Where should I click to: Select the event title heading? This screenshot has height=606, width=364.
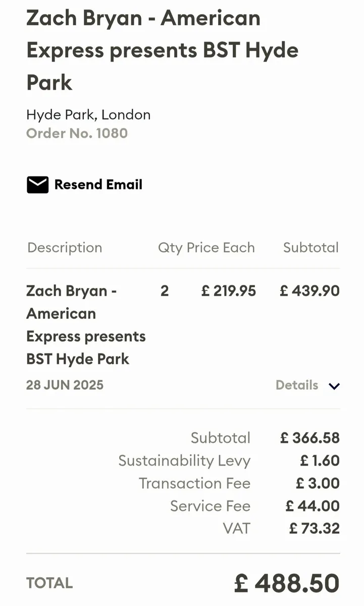point(163,50)
